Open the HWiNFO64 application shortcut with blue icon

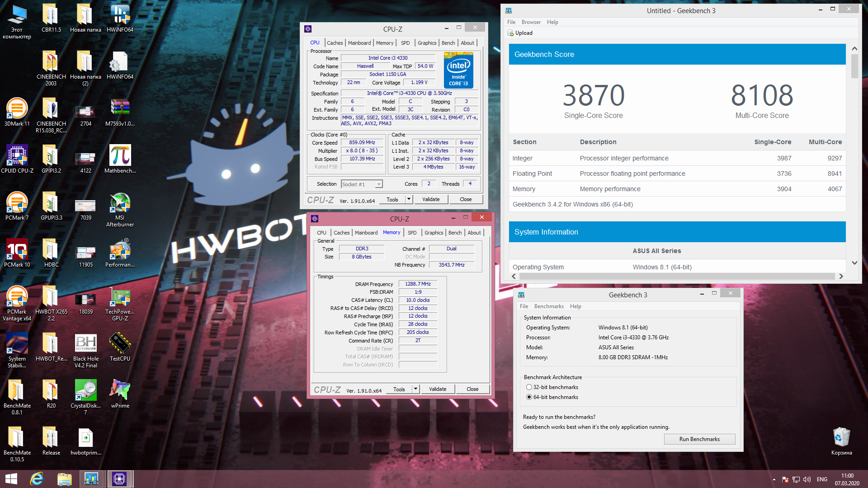120,19
